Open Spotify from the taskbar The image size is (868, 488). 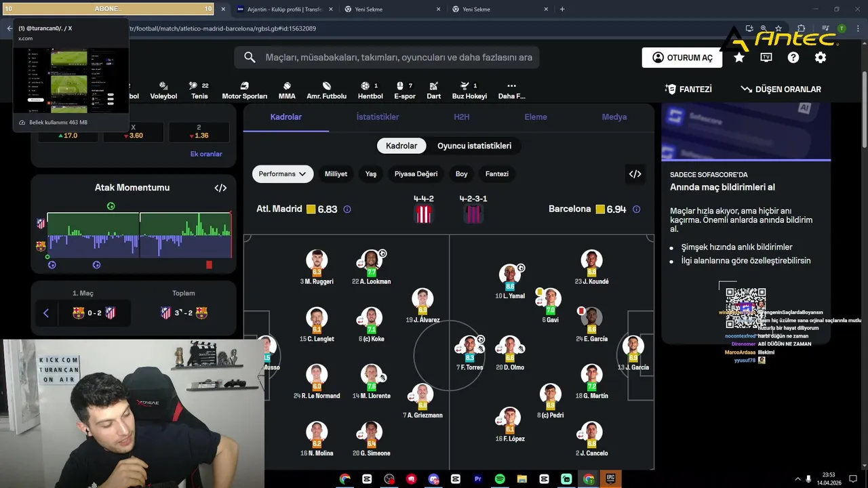pyautogui.click(x=500, y=479)
